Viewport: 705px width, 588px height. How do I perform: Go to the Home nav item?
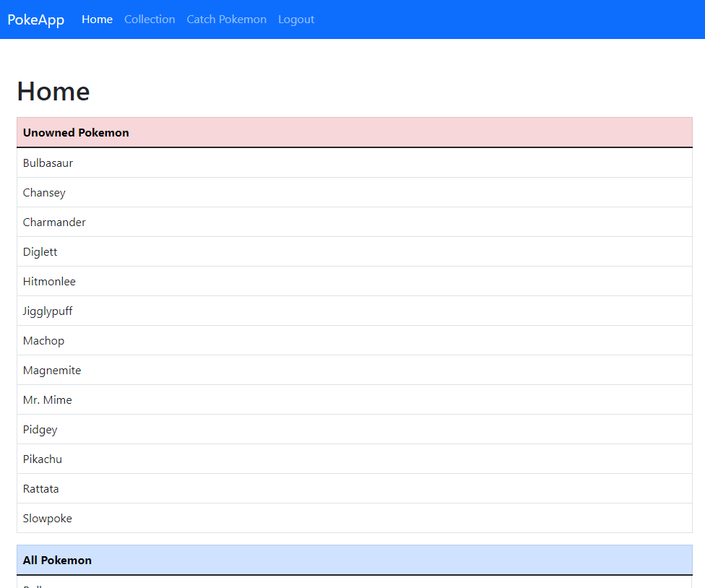tap(97, 20)
